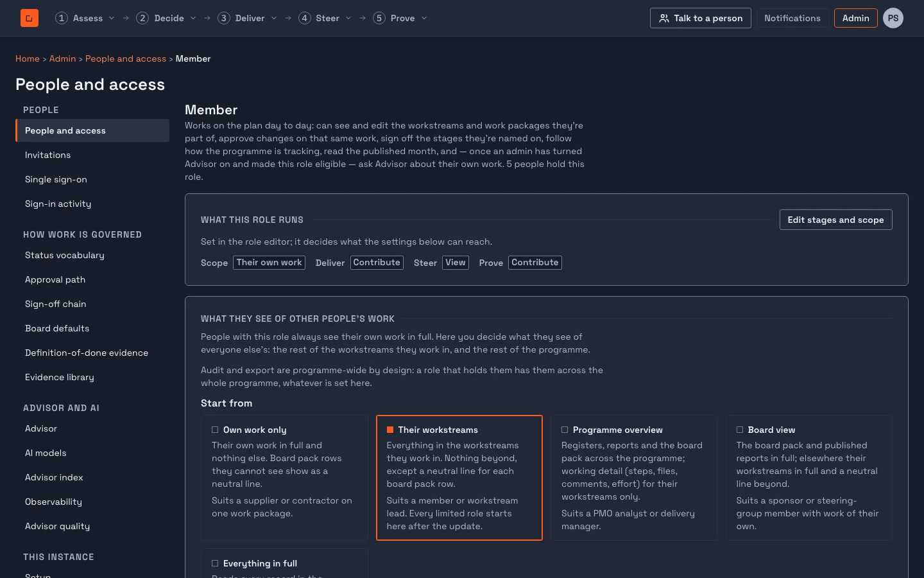Select the Own work only option
Image resolution: width=924 pixels, height=578 pixels.
[284, 478]
